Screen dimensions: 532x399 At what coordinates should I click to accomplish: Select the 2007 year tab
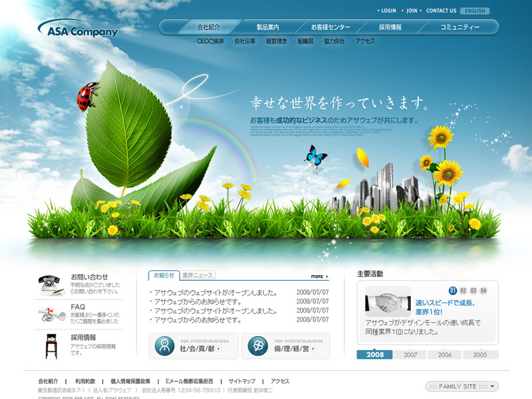point(410,355)
